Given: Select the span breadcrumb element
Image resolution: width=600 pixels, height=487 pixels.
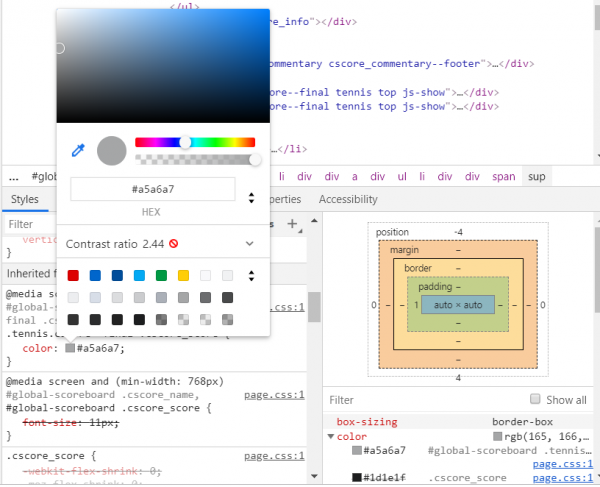Looking at the screenshot, I should coord(504,177).
